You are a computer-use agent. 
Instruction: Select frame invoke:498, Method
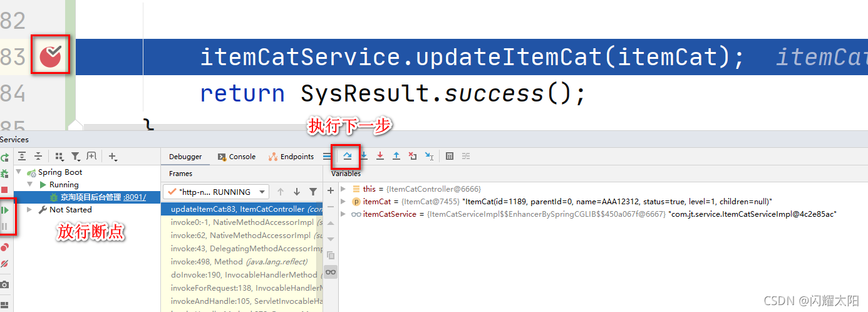(x=242, y=262)
